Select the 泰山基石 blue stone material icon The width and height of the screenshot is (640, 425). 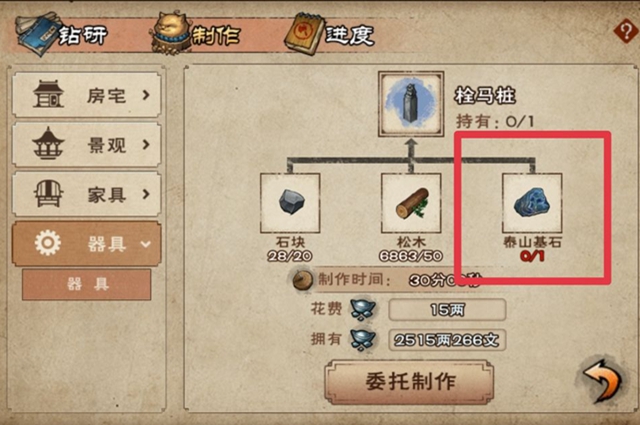click(x=532, y=203)
